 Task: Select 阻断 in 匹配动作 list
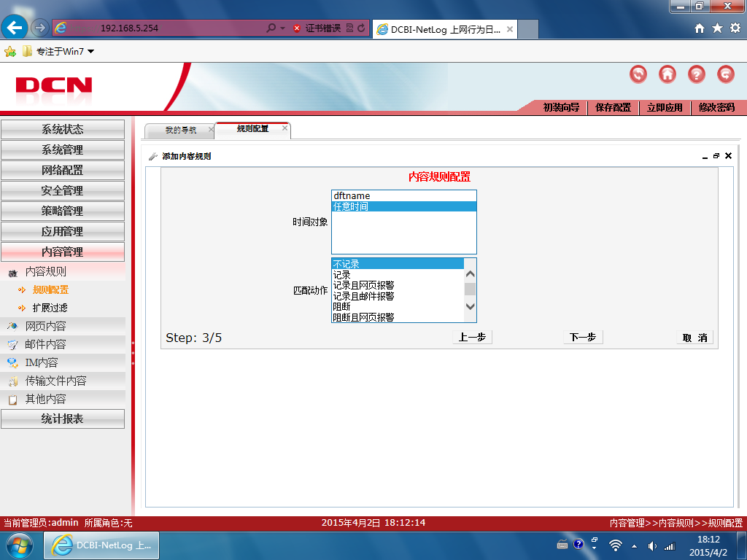[398, 307]
